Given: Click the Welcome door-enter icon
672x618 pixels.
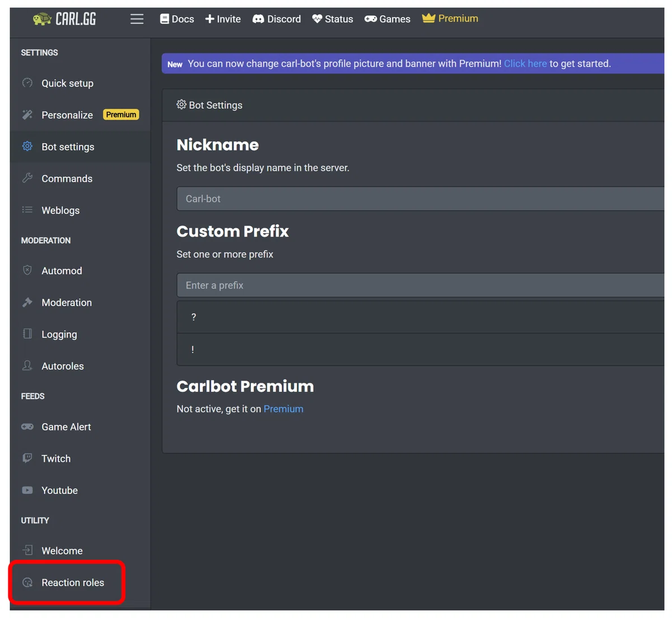Looking at the screenshot, I should (x=27, y=550).
